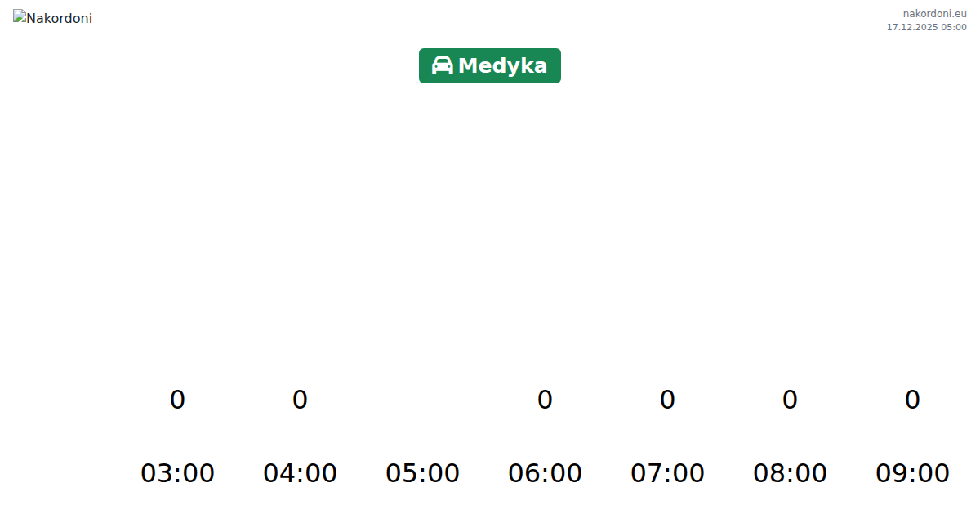Viewport: 980px width, 532px height.
Task: Click the 17.12.2025 05:00 timestamp
Action: tap(926, 27)
